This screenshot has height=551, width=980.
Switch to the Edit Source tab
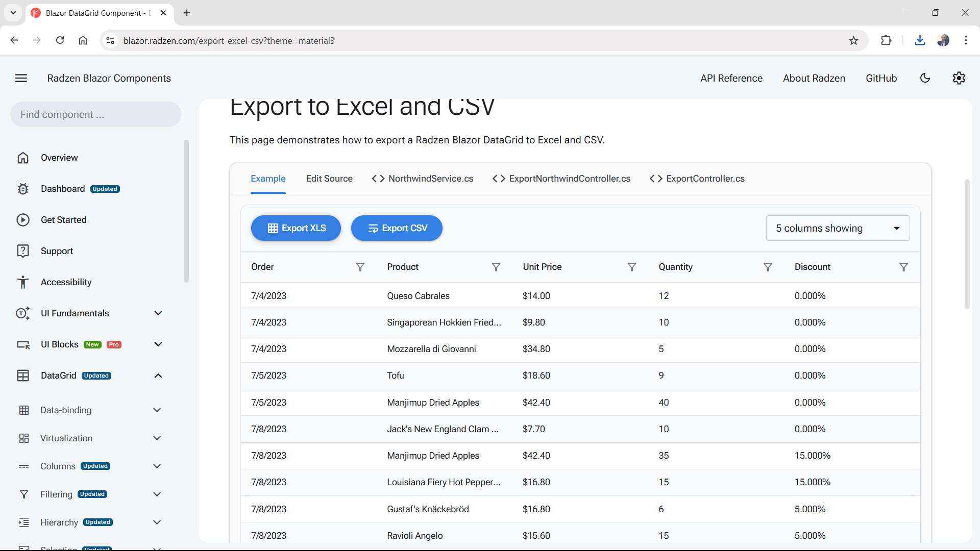[329, 179]
